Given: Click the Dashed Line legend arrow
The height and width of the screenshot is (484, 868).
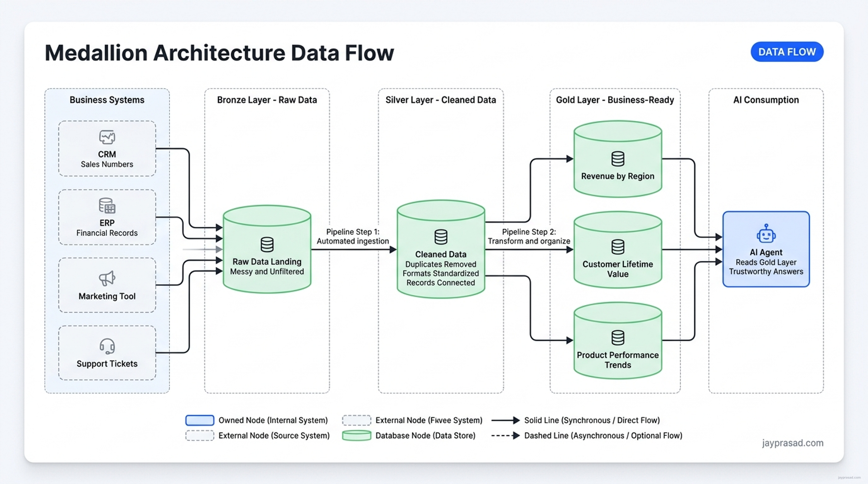Looking at the screenshot, I should pyautogui.click(x=505, y=435).
